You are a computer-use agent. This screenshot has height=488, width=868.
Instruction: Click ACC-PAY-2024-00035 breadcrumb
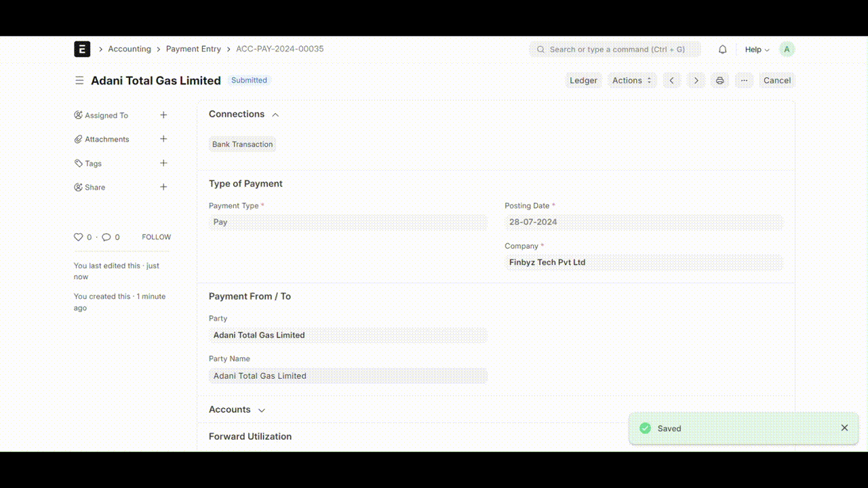tap(279, 49)
